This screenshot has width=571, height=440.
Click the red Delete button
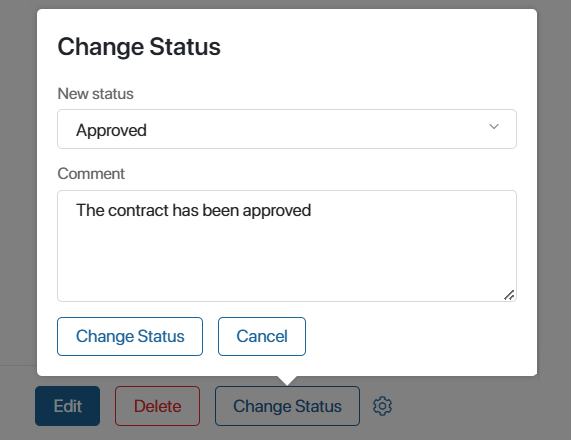[157, 406]
